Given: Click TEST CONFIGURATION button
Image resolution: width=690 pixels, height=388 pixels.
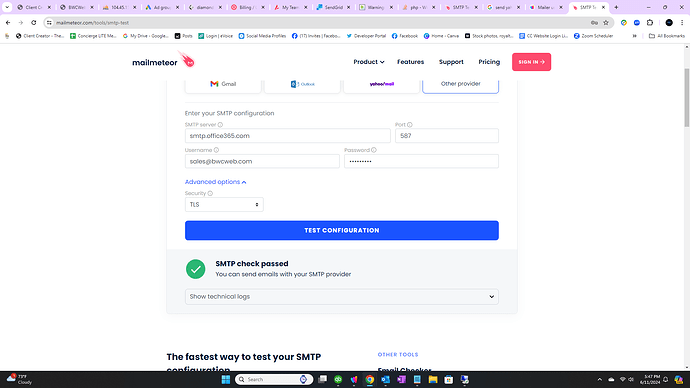Looking at the screenshot, I should point(341,231).
